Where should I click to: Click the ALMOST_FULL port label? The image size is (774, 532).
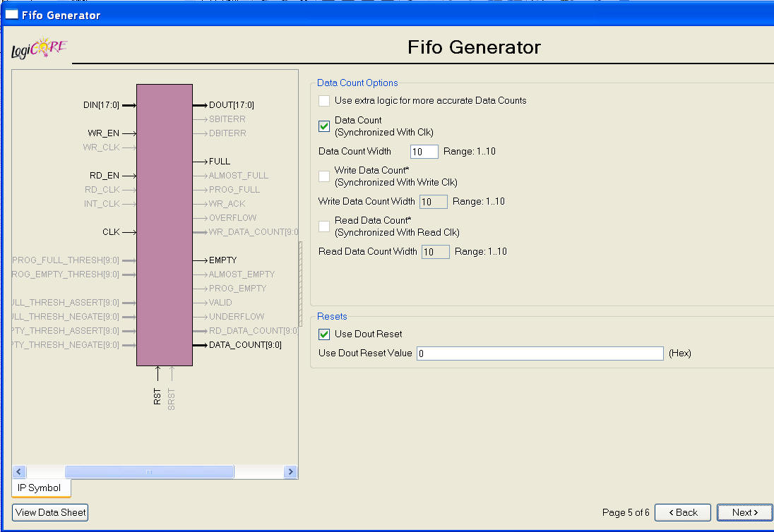click(239, 176)
